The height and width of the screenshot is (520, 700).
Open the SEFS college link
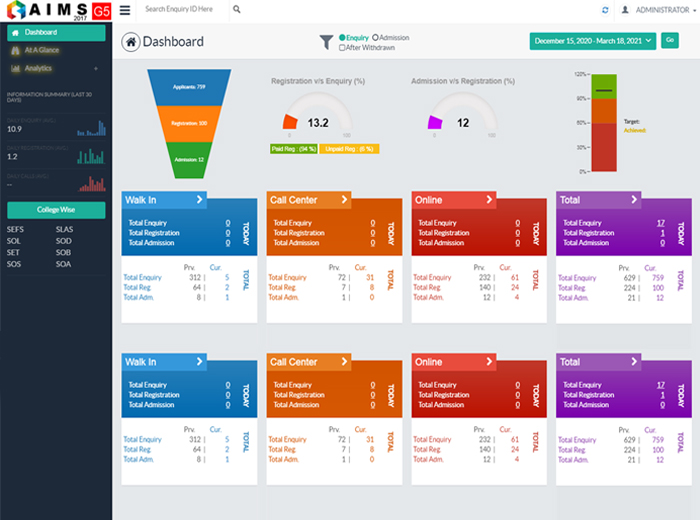click(x=15, y=229)
